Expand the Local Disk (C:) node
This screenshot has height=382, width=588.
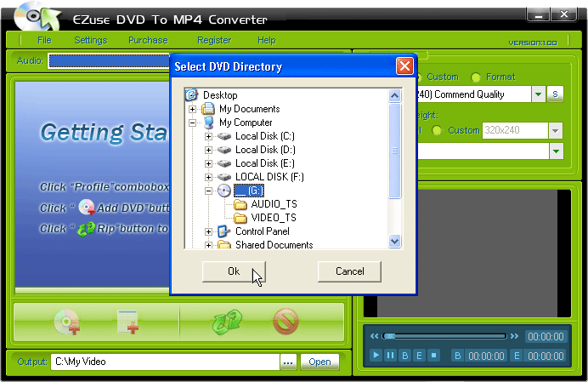click(208, 136)
